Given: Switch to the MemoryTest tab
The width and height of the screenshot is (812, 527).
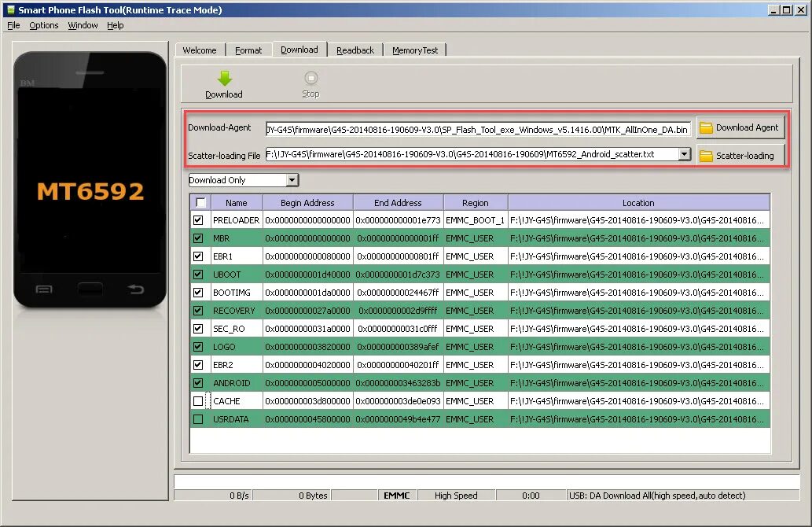Looking at the screenshot, I should (415, 50).
